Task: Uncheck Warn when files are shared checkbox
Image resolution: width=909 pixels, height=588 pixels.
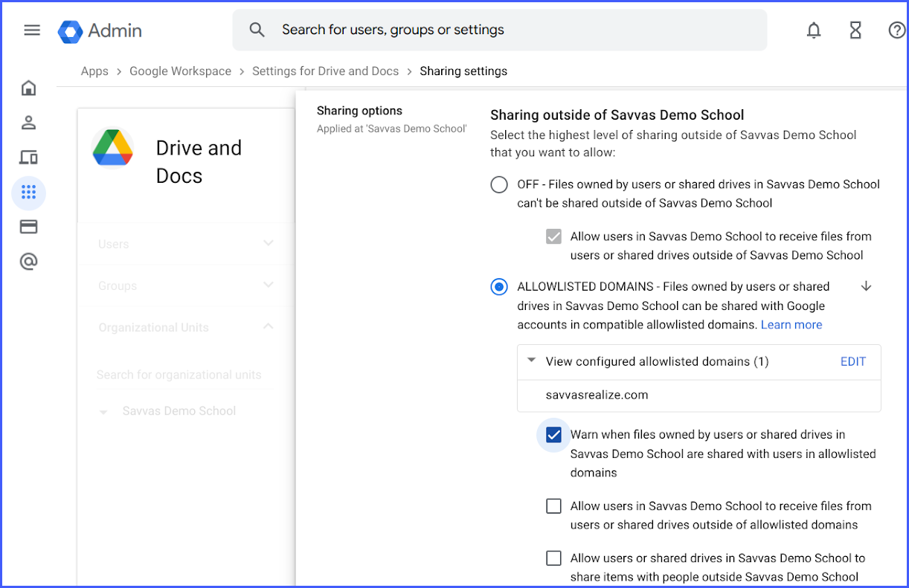Action: coord(553,435)
